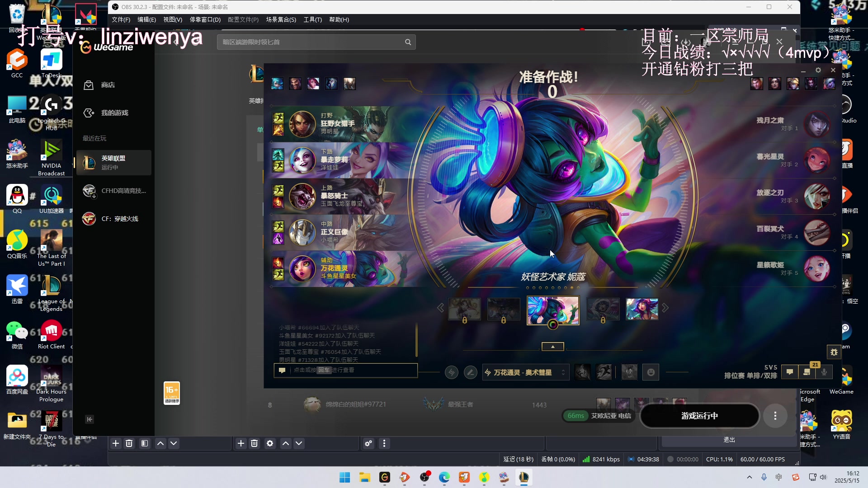Image resolution: width=868 pixels, height=488 pixels.
Task: Click 星籁歌姬 opponent 5 portrait
Action: click(x=817, y=268)
